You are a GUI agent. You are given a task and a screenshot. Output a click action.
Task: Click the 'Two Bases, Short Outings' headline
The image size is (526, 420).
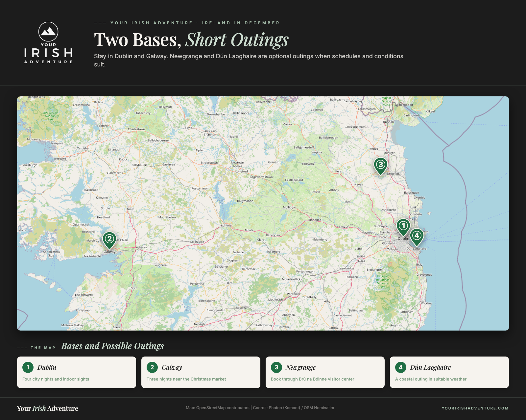pyautogui.click(x=191, y=40)
